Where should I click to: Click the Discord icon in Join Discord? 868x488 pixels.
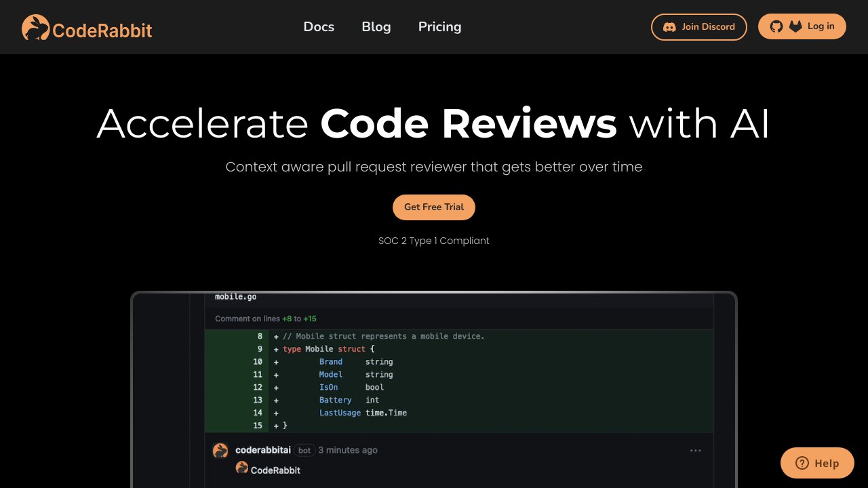pyautogui.click(x=669, y=27)
